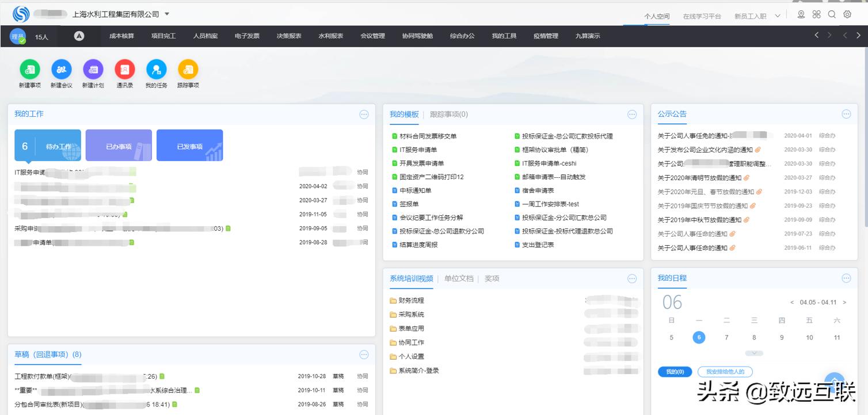The width and height of the screenshot is (868, 415).
Task: Open settings via the gear icon top right
Action: pyautogui.click(x=847, y=14)
